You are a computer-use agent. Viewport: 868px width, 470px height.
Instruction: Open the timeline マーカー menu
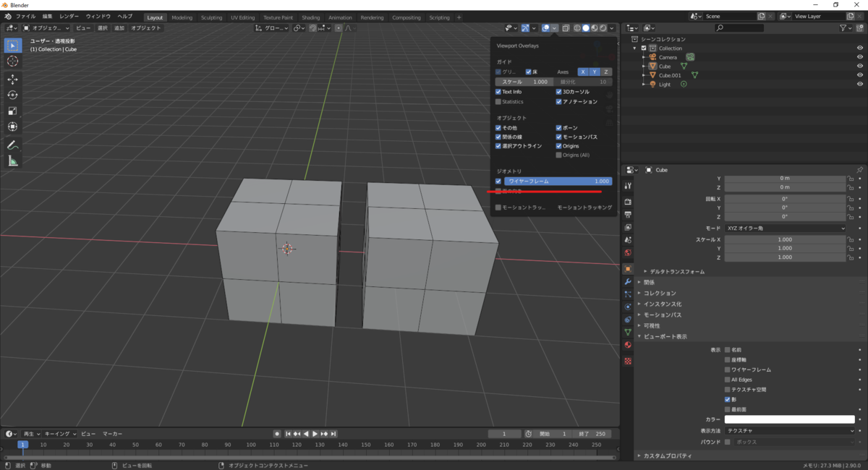tap(112, 434)
